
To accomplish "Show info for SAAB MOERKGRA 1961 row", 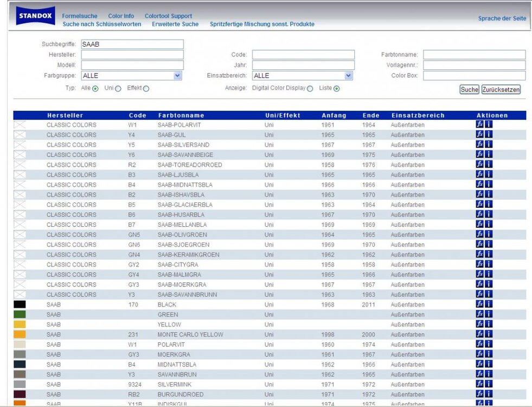I will [x=488, y=354].
